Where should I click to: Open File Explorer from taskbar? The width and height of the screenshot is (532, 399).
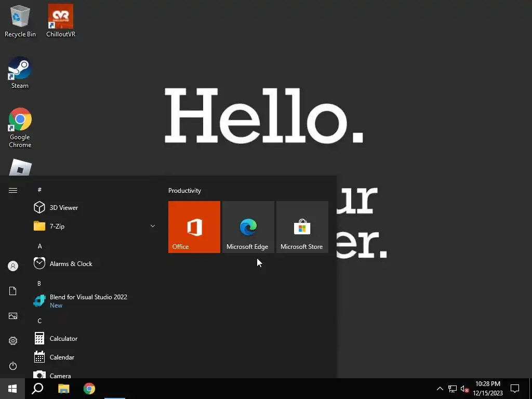63,389
